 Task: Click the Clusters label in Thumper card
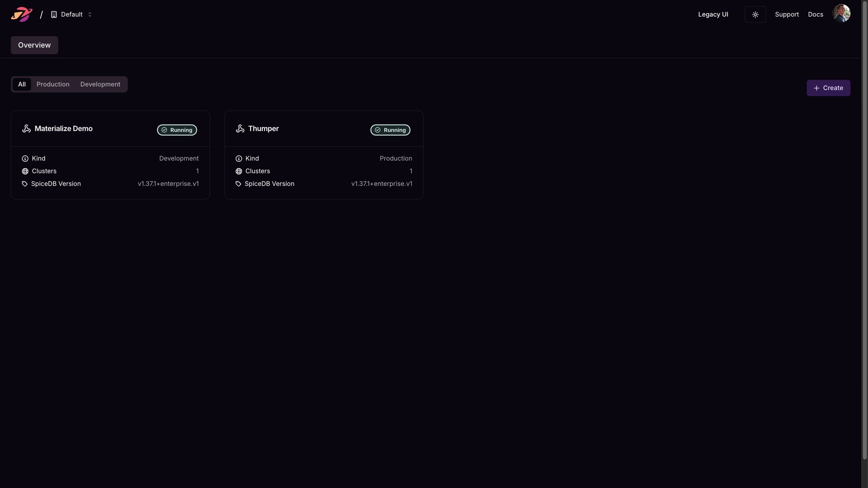click(258, 171)
